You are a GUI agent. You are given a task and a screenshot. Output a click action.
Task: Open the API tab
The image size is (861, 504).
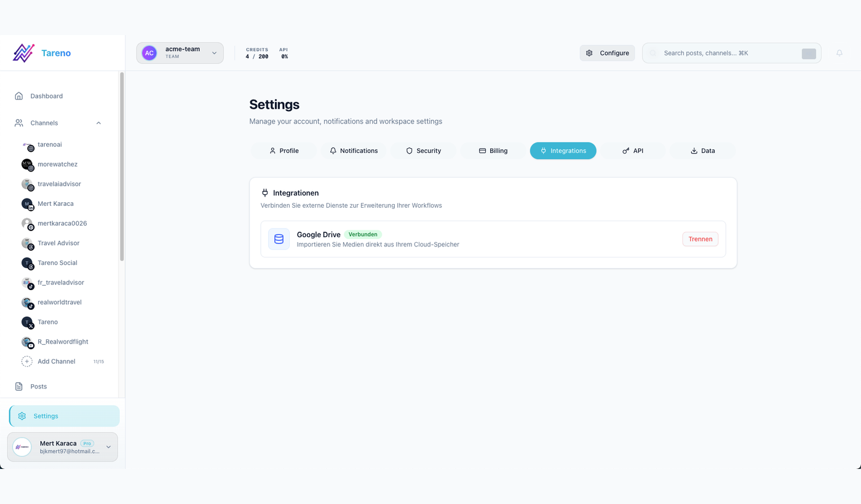click(x=633, y=151)
